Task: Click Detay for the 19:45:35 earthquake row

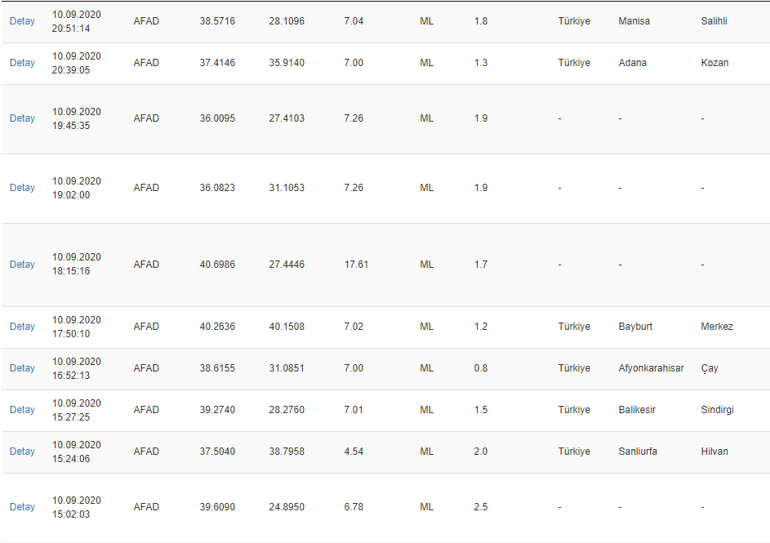Action: 22,118
